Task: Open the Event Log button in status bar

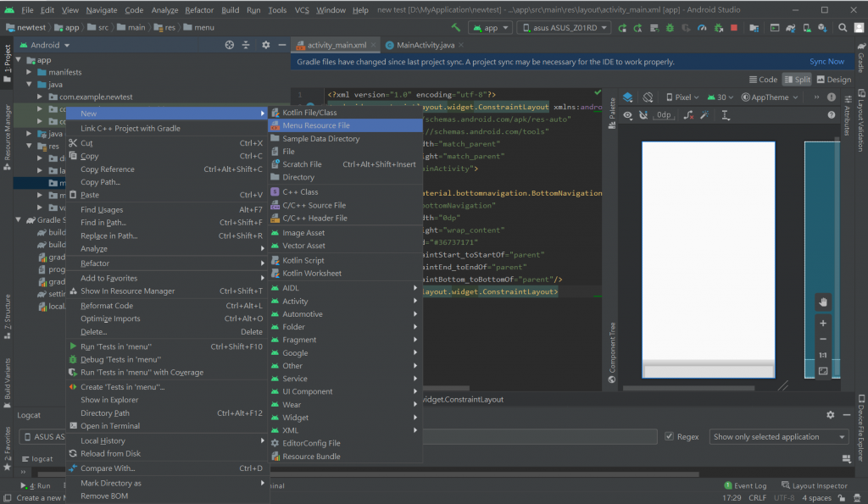Action: 744,486
